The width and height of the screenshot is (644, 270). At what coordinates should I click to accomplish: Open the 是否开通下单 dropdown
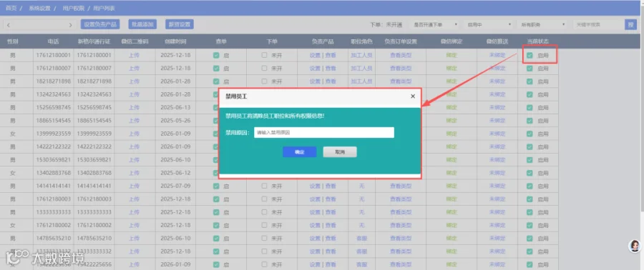point(435,24)
